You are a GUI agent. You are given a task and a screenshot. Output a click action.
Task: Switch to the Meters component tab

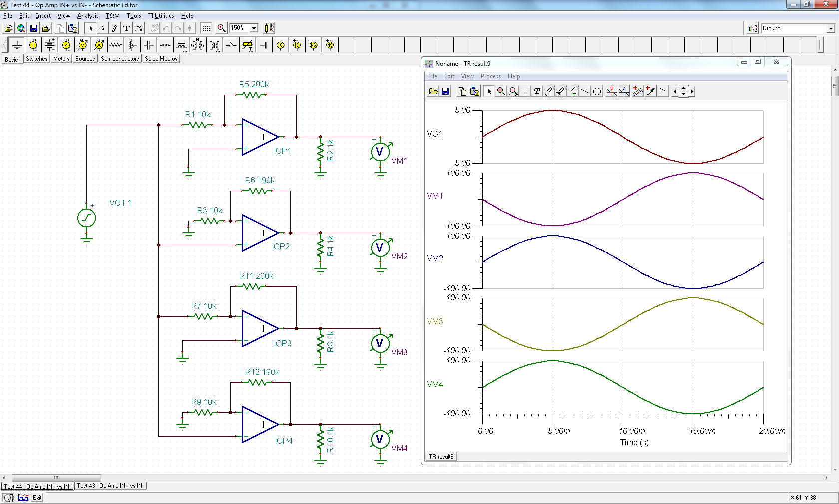[61, 59]
